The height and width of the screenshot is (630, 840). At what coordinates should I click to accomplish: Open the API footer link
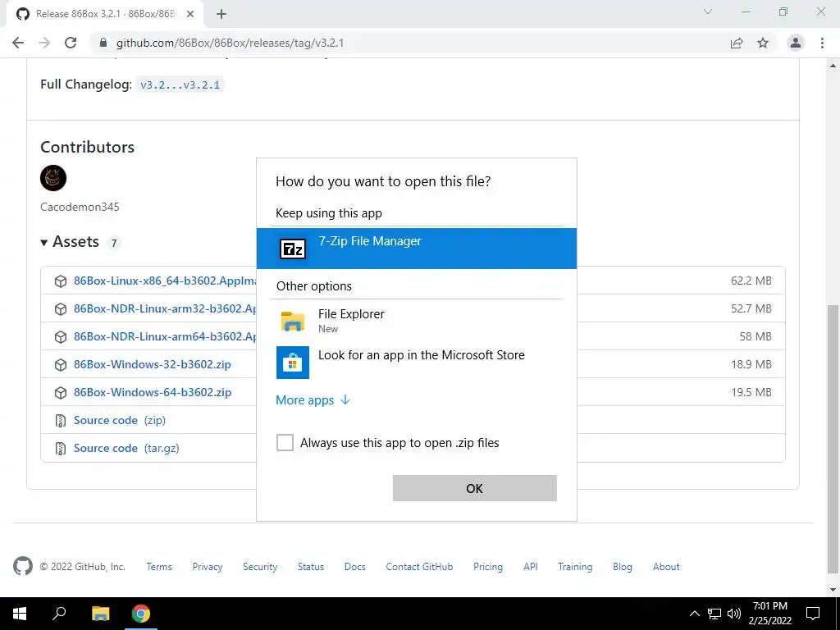point(531,566)
